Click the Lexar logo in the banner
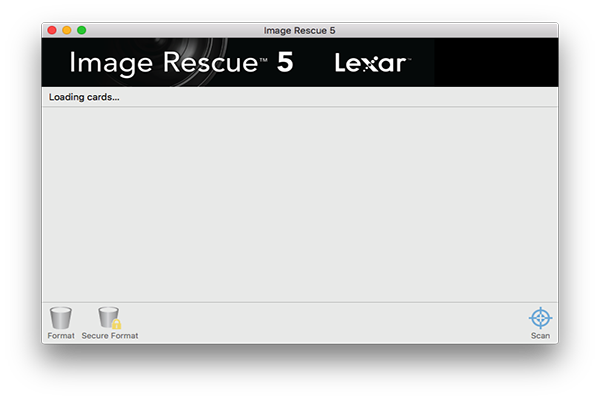This screenshot has height=400, width=600. tap(373, 62)
